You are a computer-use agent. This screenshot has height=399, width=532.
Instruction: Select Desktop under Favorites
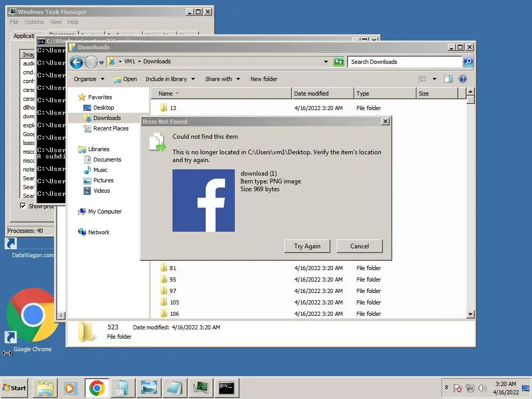coord(103,108)
